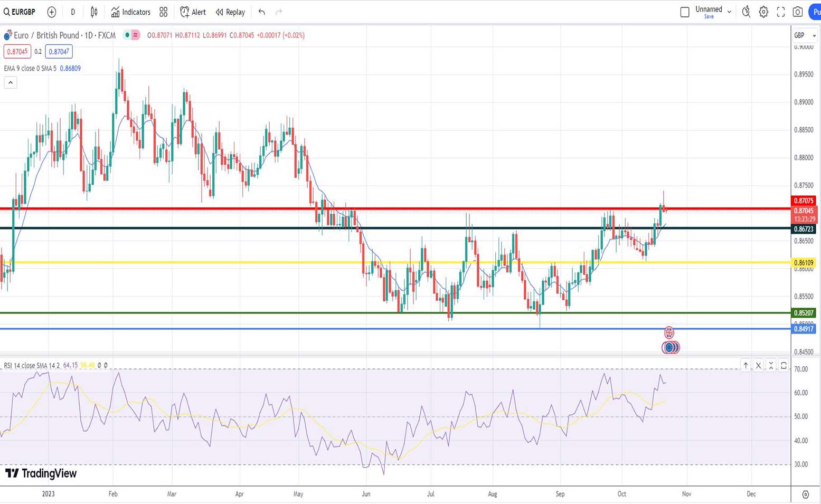
Task: Click the EURGBP symbol search field
Action: pyautogui.click(x=20, y=12)
